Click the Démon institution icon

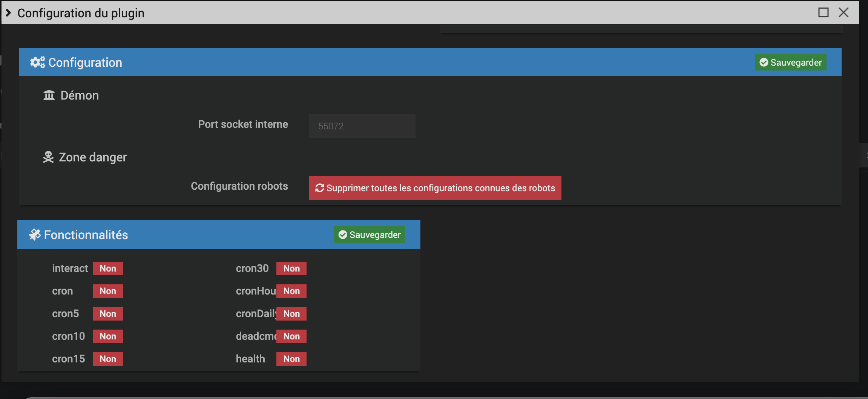tap(49, 95)
